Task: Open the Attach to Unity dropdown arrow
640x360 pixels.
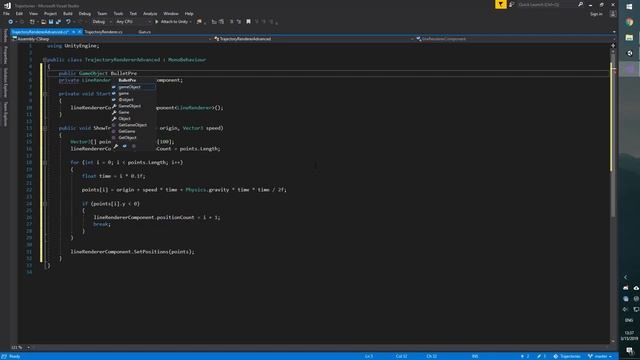Action: [x=191, y=22]
